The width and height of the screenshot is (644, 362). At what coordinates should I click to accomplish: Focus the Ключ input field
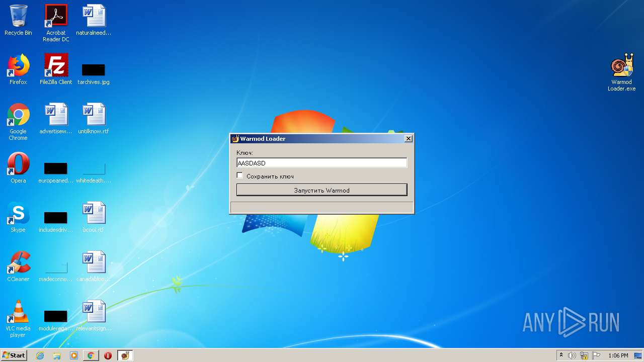[321, 163]
